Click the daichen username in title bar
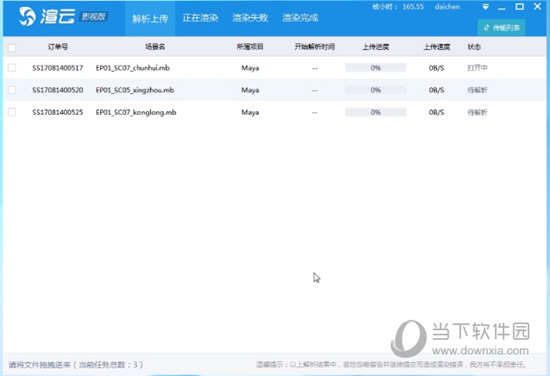Viewport: 550px width, 376px height. pos(447,7)
